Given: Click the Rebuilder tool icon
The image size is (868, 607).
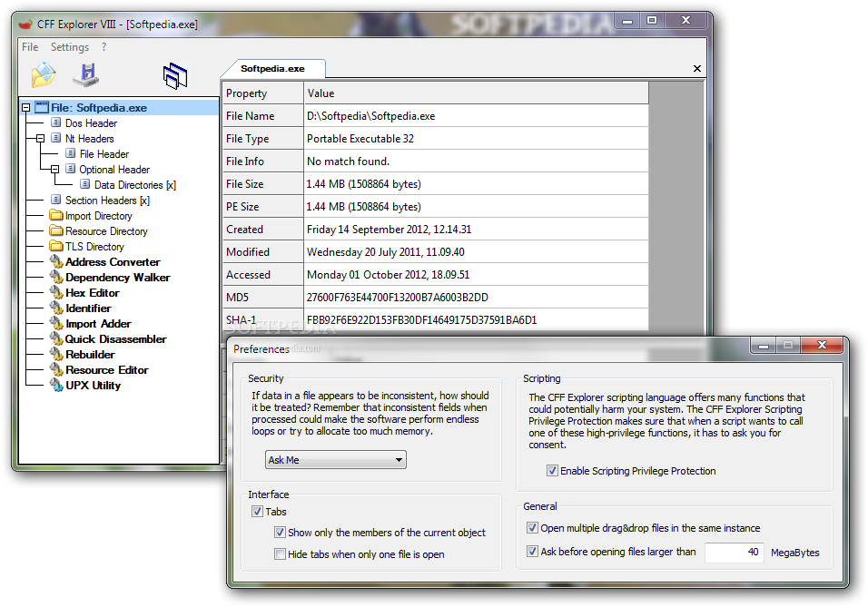Looking at the screenshot, I should coord(56,354).
